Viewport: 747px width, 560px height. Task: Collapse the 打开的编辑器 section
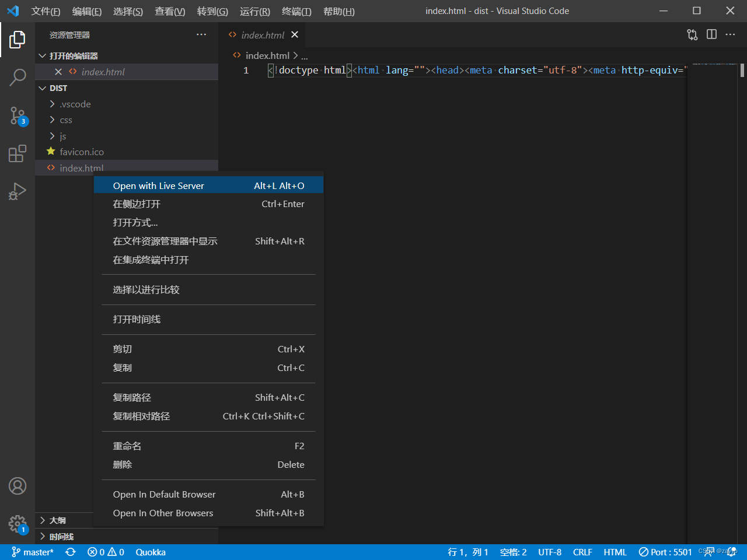click(x=127, y=55)
